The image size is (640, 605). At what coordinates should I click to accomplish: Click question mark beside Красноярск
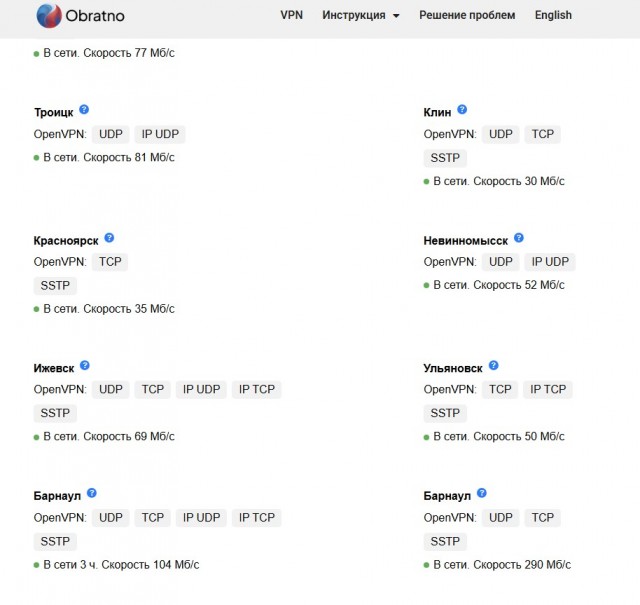pos(109,238)
